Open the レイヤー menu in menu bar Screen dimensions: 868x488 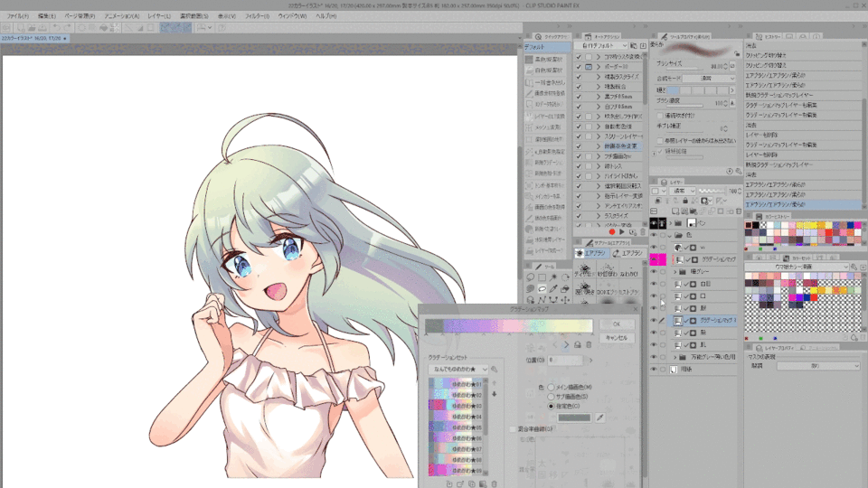click(160, 16)
